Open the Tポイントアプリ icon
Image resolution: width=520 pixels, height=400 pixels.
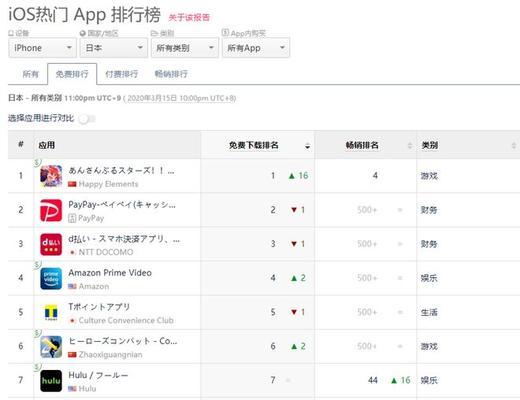[51, 313]
